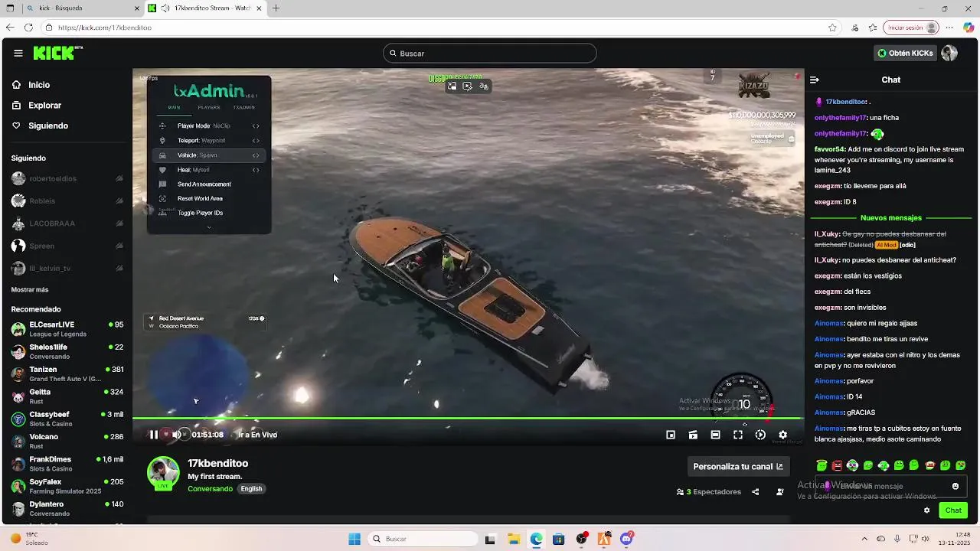Screen dimensions: 980x551
Task: Open chat settings gear
Action: click(x=926, y=510)
